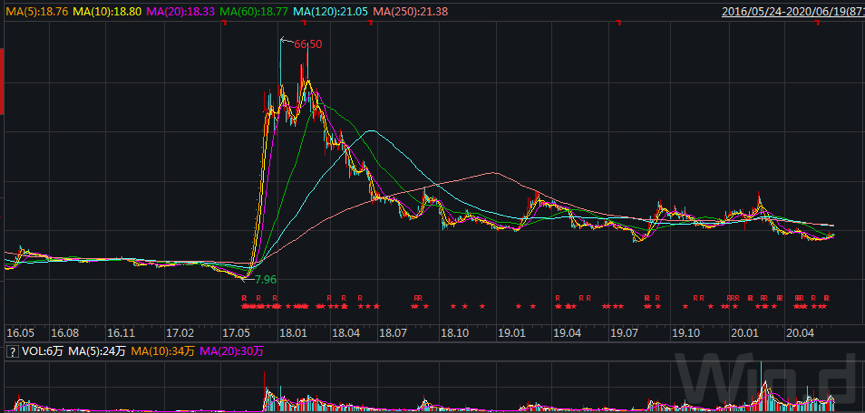Click the question mark help icon beside VOL
Screen dimensions: 865x413
point(11,351)
